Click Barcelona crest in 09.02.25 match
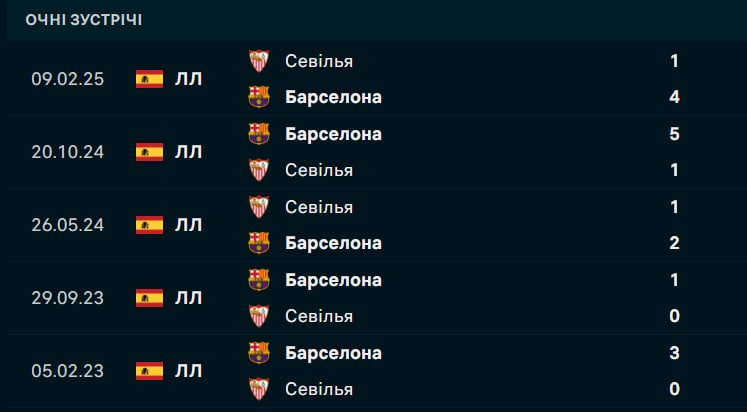Image resolution: width=747 pixels, height=412 pixels. pyautogui.click(x=258, y=97)
